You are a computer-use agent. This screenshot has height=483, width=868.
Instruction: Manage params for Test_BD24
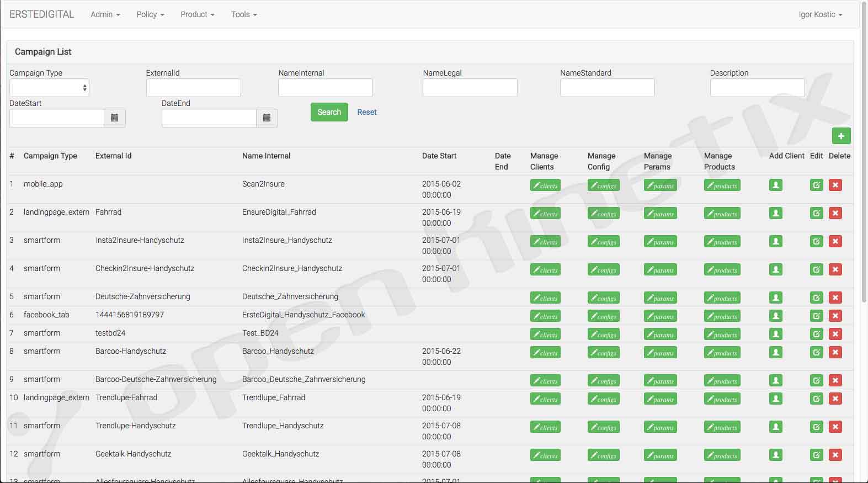[x=661, y=335]
